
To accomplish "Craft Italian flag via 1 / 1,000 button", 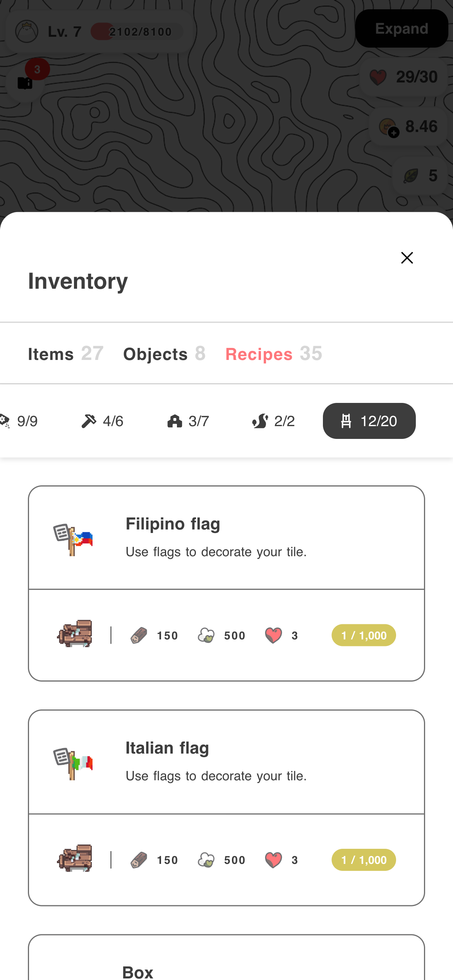I will (x=364, y=860).
